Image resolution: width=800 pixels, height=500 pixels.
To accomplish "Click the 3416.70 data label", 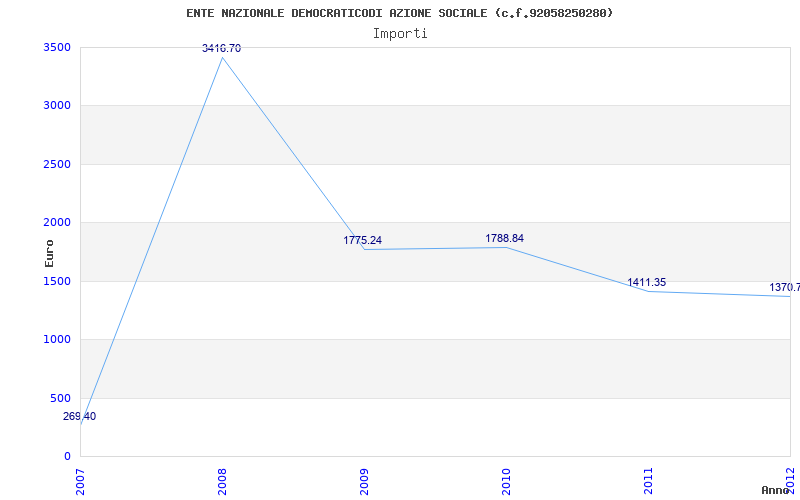I will 221,48.
